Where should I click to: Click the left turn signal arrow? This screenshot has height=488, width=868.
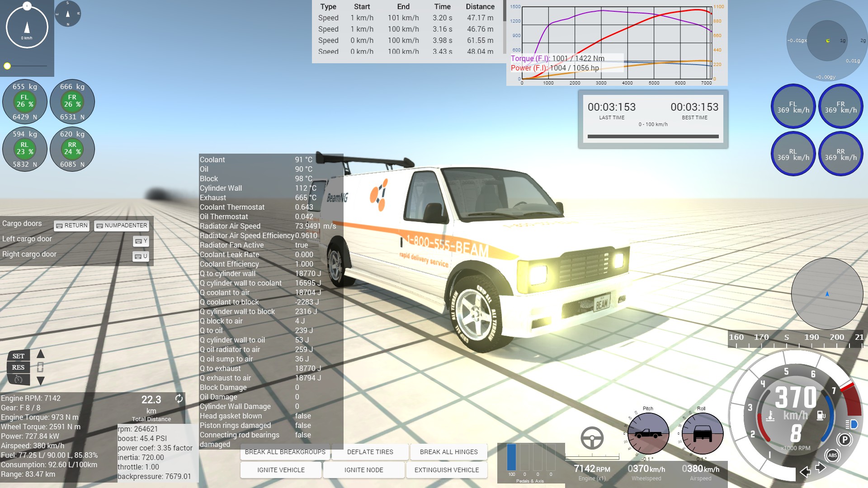coord(805,472)
